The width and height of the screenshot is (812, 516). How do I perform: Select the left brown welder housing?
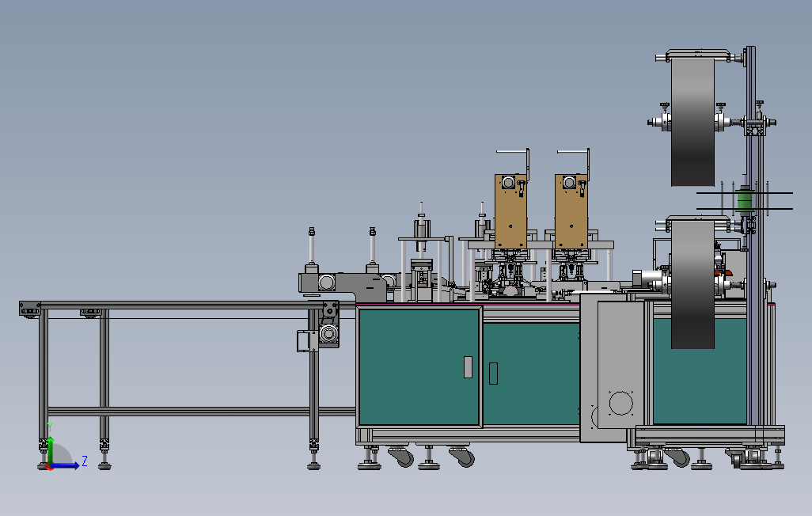coord(510,211)
